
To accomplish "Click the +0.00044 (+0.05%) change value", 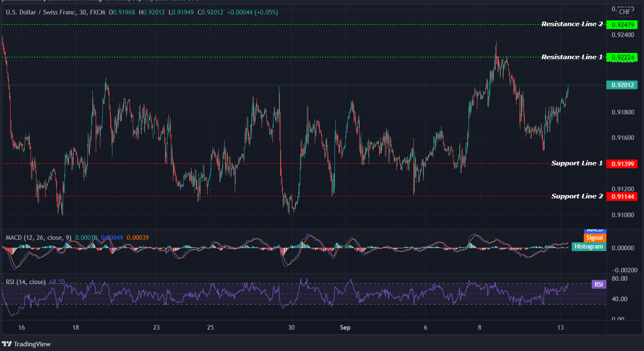I will 252,12.
